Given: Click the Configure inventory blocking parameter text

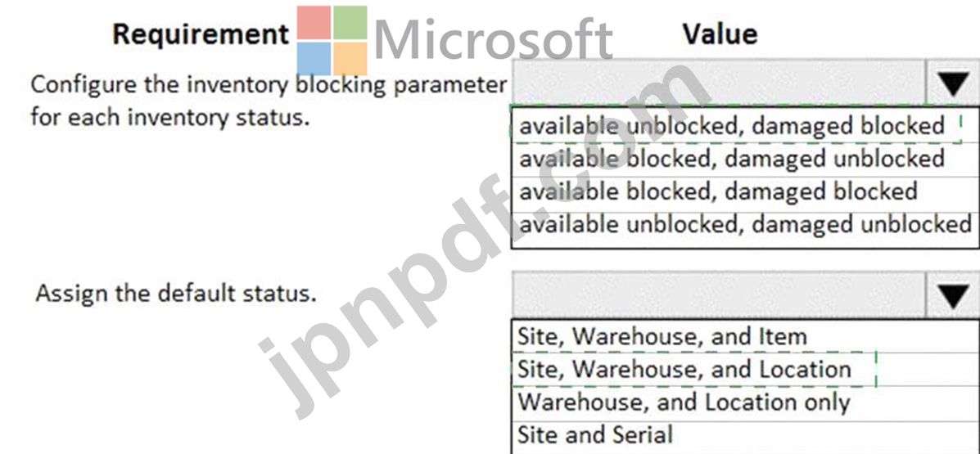Looking at the screenshot, I should [x=268, y=100].
